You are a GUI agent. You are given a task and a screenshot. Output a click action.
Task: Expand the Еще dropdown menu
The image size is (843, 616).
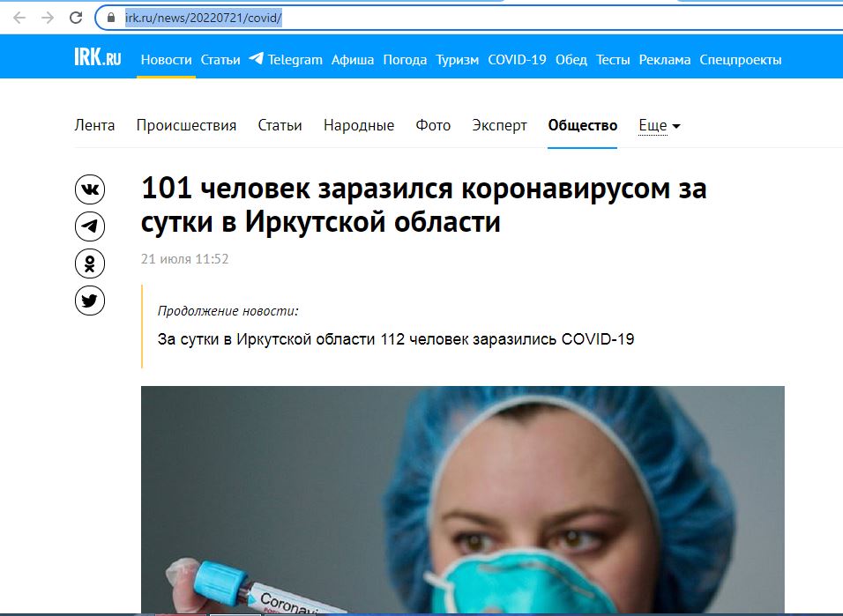660,125
